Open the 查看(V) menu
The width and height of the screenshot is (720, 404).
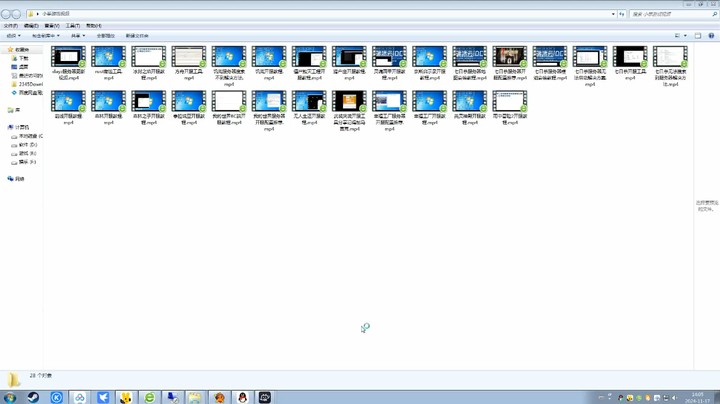(51, 26)
